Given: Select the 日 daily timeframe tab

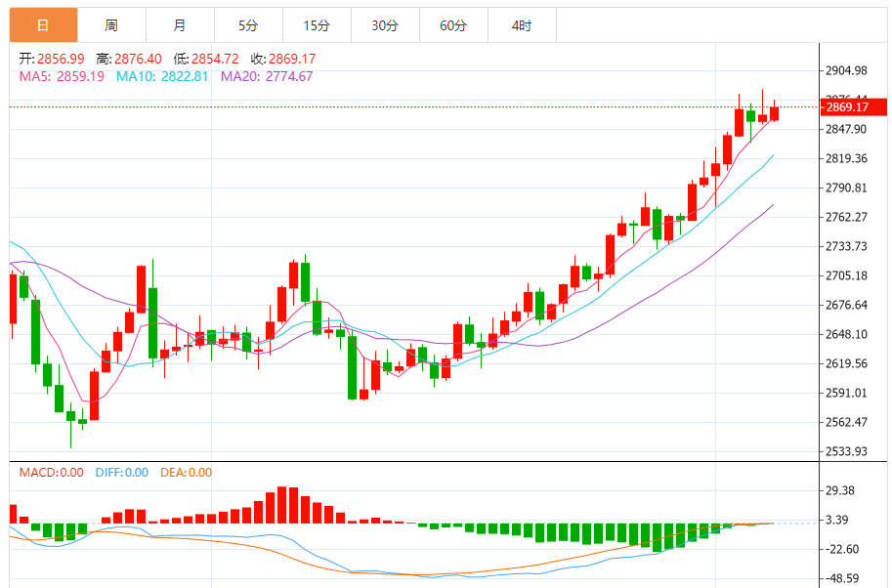Looking at the screenshot, I should [x=43, y=25].
